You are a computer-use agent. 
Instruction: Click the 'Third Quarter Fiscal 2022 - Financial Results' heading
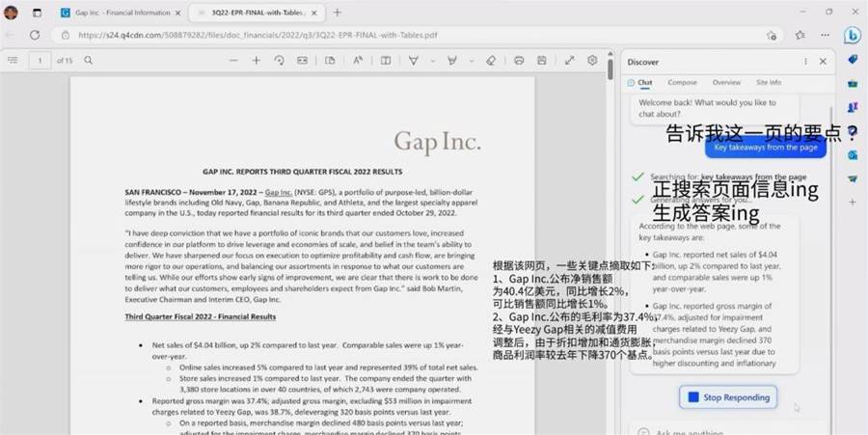coord(201,316)
